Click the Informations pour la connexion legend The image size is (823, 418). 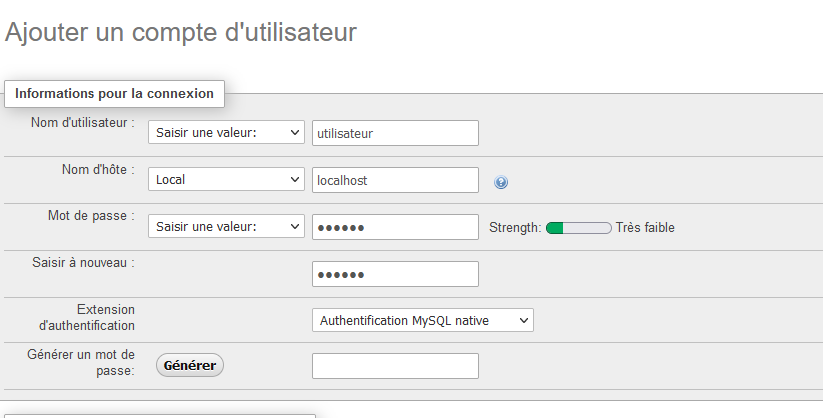point(115,93)
